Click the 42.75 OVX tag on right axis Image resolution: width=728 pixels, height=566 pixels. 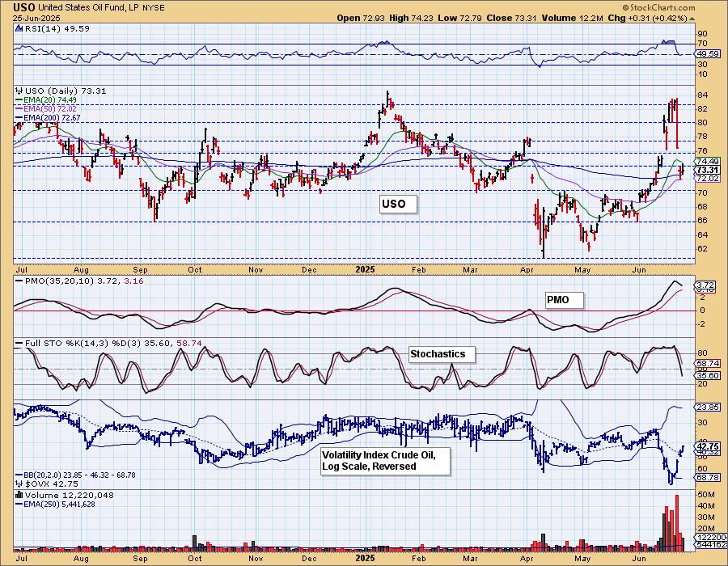709,446
